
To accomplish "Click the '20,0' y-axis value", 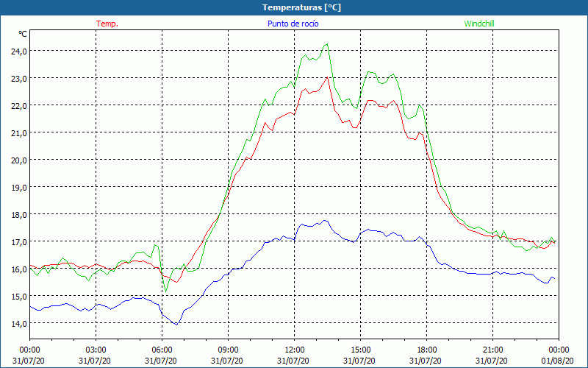I will click(19, 160).
